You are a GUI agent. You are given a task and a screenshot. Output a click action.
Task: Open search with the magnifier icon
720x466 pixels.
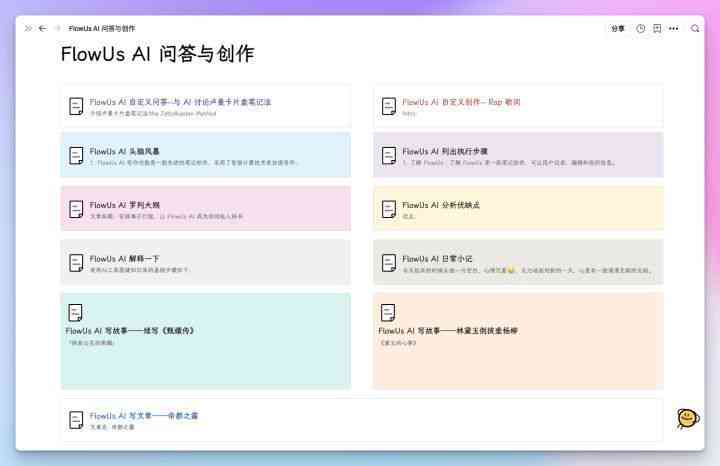coord(695,28)
